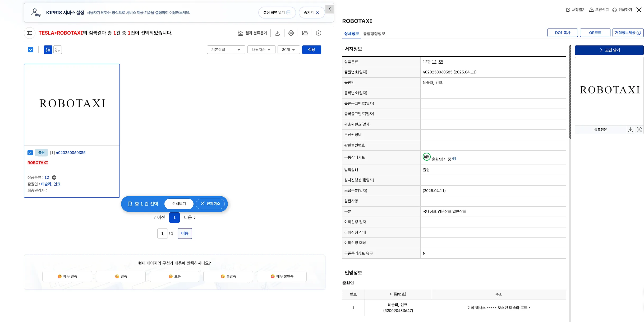
Task: Click 거절정보제공 button
Action: pos(628,33)
